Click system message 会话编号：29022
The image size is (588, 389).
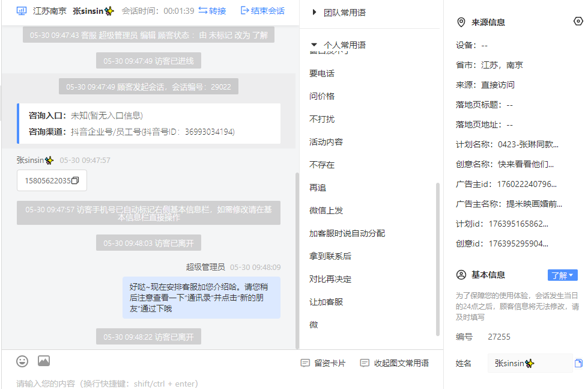[148, 87]
